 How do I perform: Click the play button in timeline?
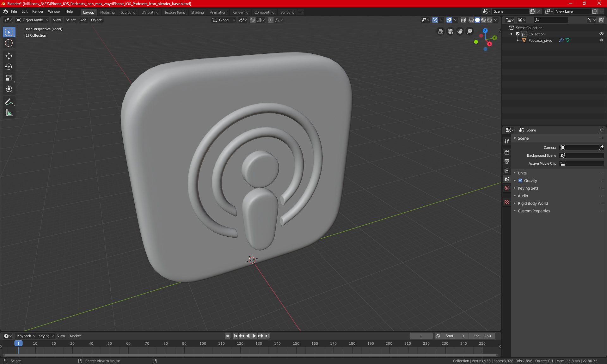[254, 335]
